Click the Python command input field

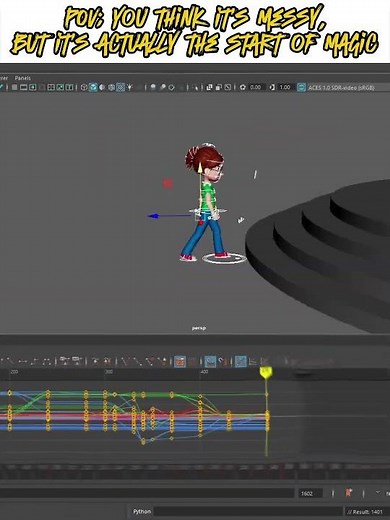pyautogui.click(x=248, y=511)
